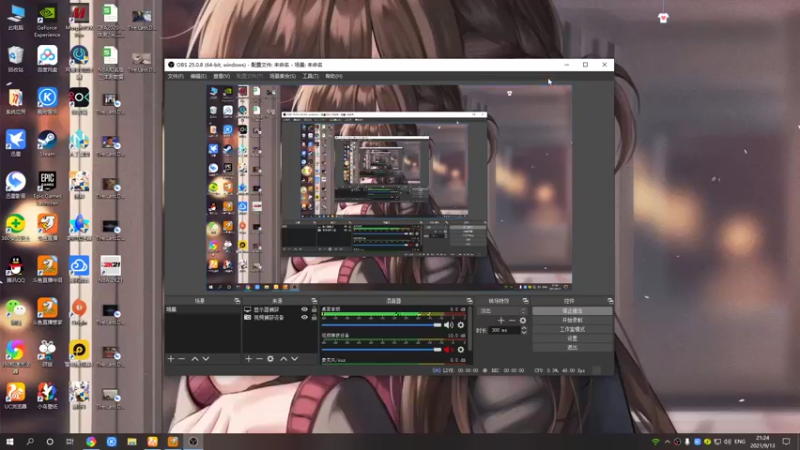Click the OBS icon on the taskbar

[x=193, y=442]
